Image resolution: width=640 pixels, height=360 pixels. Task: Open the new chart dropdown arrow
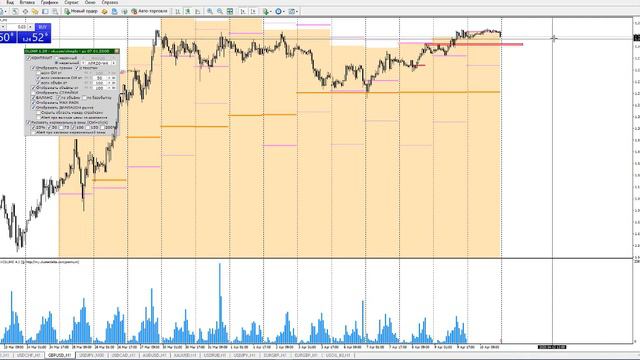click(6, 11)
